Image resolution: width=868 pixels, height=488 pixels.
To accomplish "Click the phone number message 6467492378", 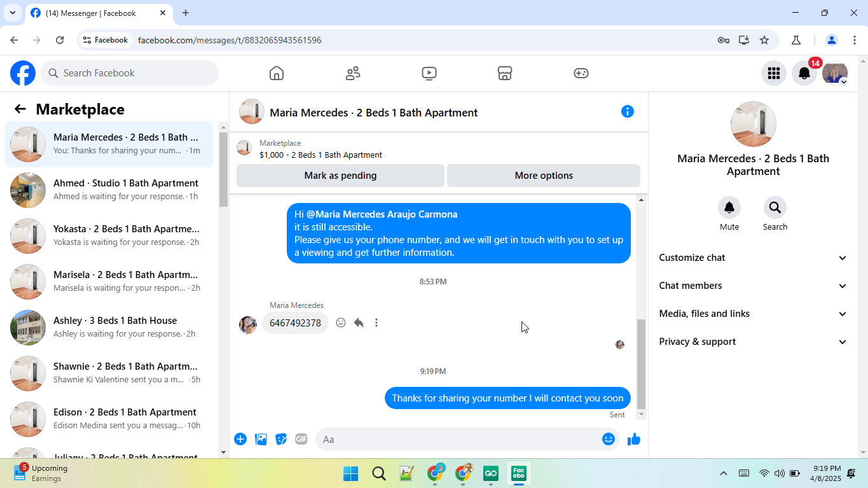I will pyautogui.click(x=295, y=323).
